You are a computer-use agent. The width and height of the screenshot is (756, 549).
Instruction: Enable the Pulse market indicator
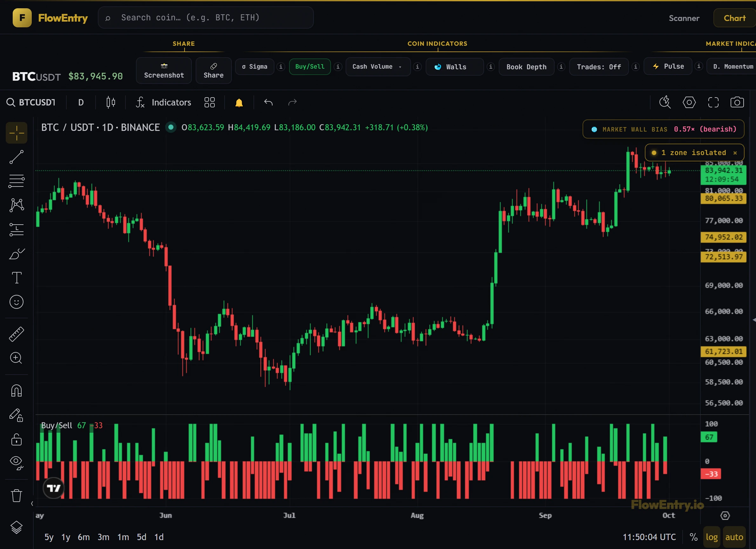pos(668,66)
